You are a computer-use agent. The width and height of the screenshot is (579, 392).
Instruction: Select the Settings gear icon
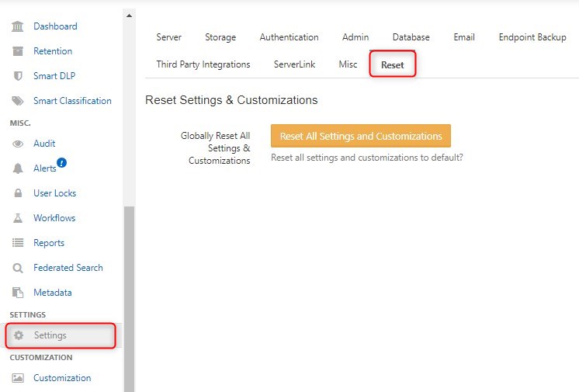tap(19, 335)
